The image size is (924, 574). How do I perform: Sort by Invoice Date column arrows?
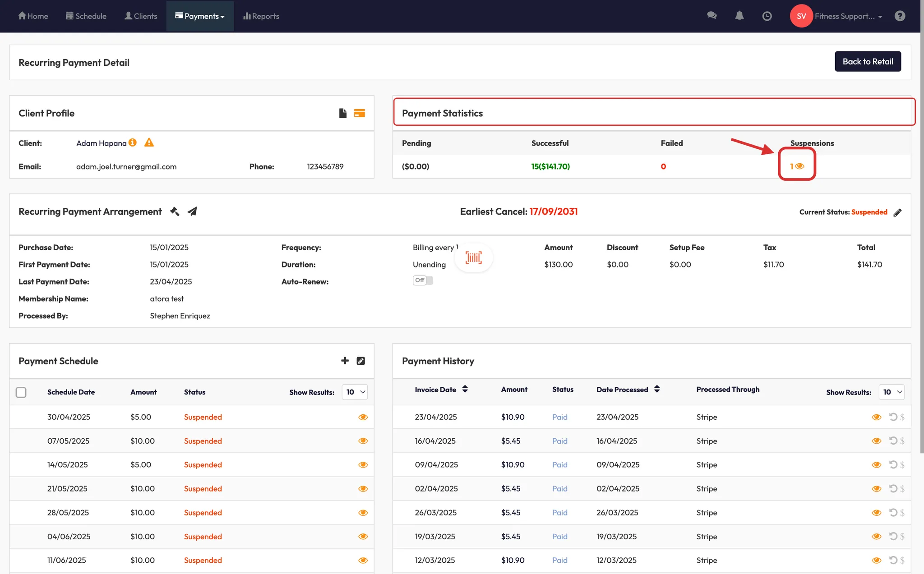click(465, 389)
